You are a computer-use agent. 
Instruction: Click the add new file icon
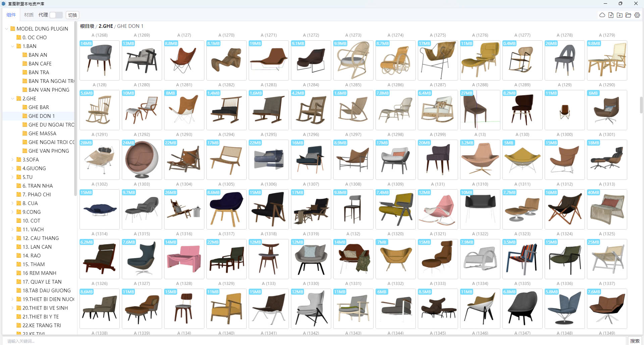(x=611, y=15)
